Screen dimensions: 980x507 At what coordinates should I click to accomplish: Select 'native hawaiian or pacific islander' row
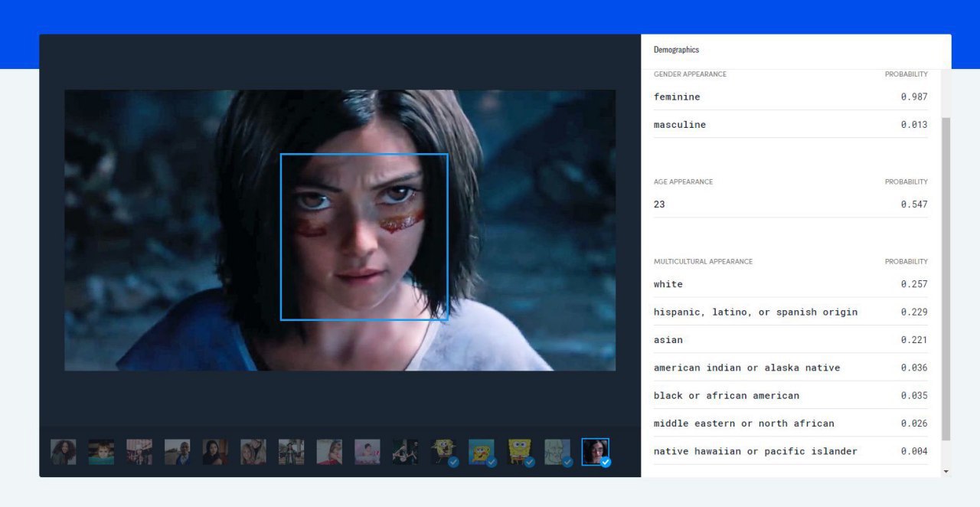[791, 451]
